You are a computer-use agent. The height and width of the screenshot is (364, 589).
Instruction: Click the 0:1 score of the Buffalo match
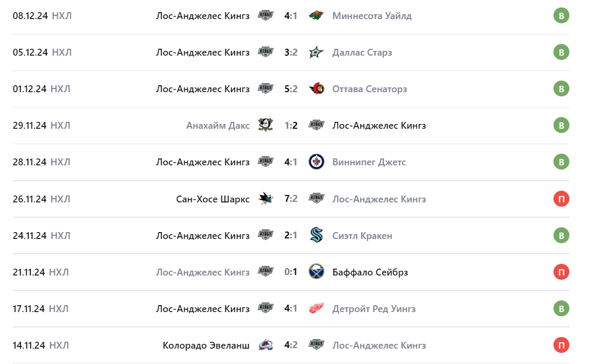coord(291,272)
